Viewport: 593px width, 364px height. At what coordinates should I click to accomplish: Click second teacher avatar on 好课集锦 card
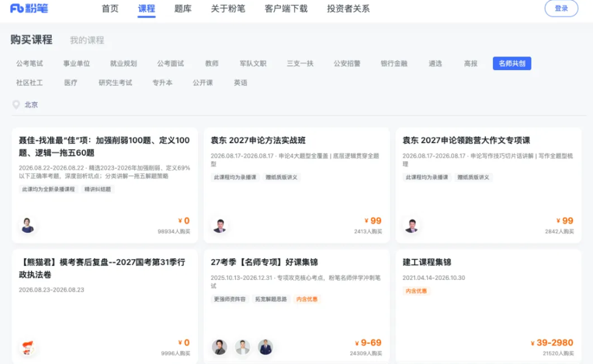[x=243, y=347]
